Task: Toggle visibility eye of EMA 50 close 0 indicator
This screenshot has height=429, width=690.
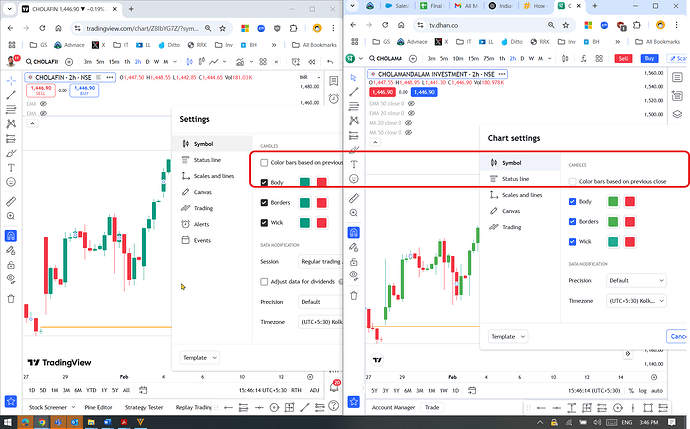Action: point(411,104)
